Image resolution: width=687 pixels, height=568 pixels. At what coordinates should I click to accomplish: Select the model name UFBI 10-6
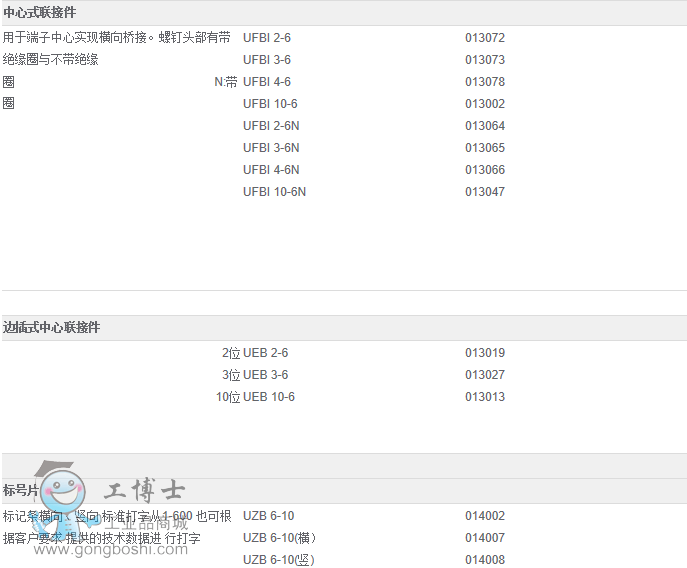(270, 103)
